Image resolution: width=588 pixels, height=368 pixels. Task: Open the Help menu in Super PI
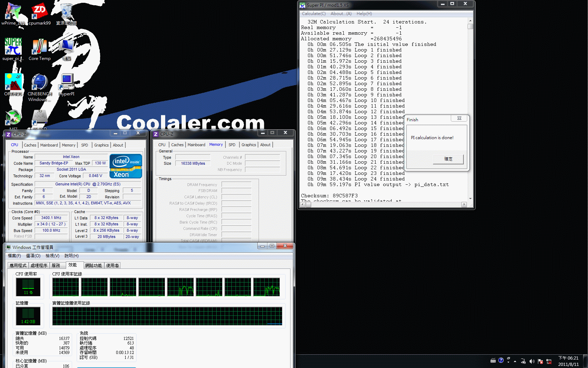click(x=364, y=14)
